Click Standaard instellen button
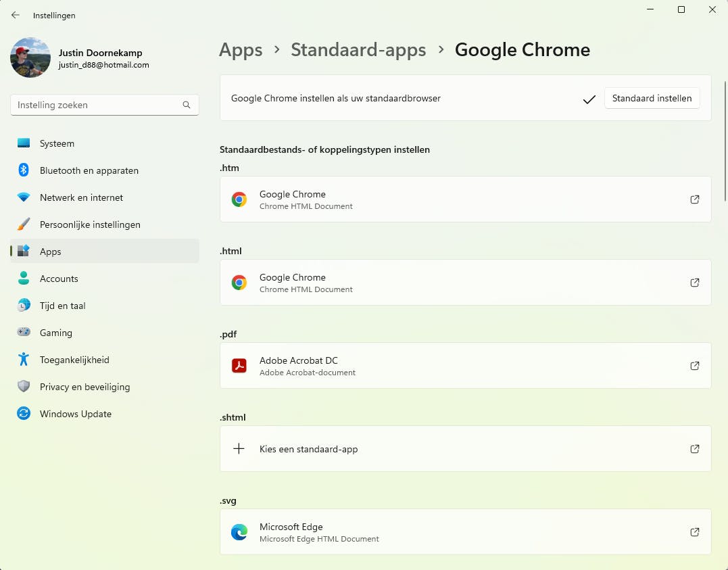 (x=652, y=98)
